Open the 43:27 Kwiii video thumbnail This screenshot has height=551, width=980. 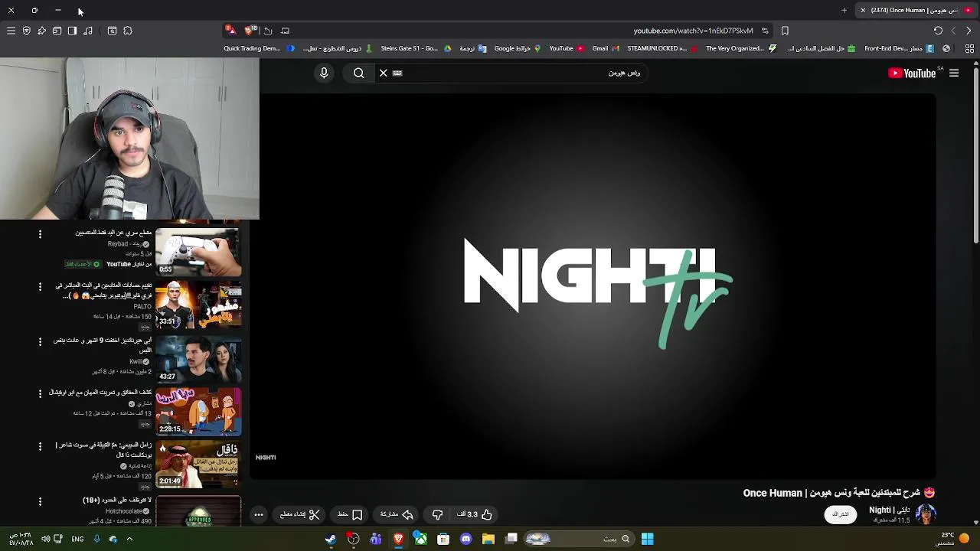coord(198,358)
